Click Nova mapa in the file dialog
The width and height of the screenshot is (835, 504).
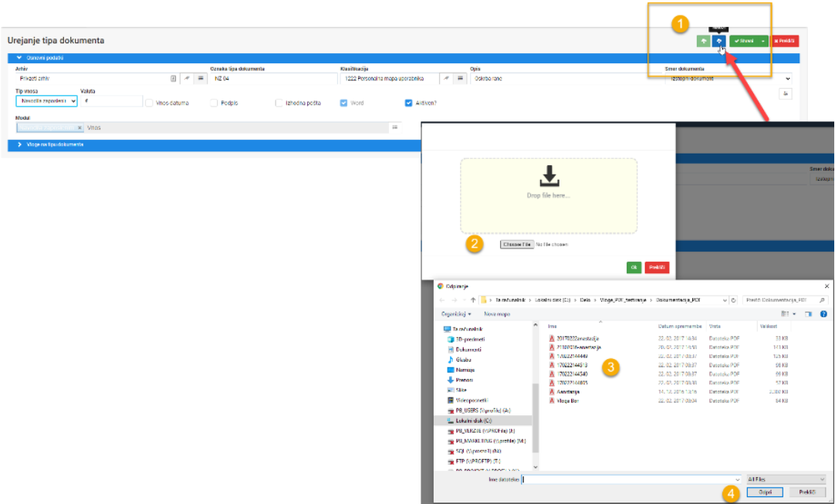point(496,314)
